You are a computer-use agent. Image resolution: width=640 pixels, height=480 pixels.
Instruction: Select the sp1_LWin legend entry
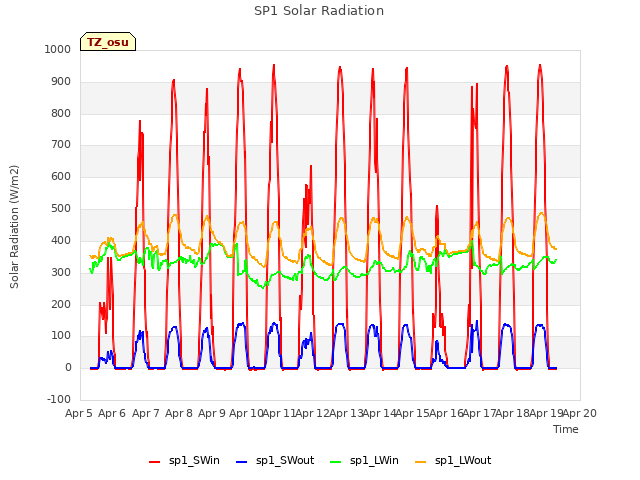click(x=364, y=460)
